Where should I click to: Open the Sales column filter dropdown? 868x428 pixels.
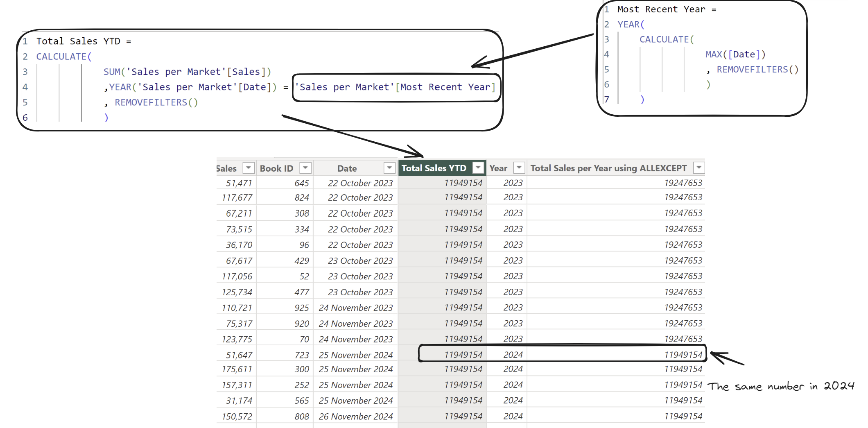248,168
